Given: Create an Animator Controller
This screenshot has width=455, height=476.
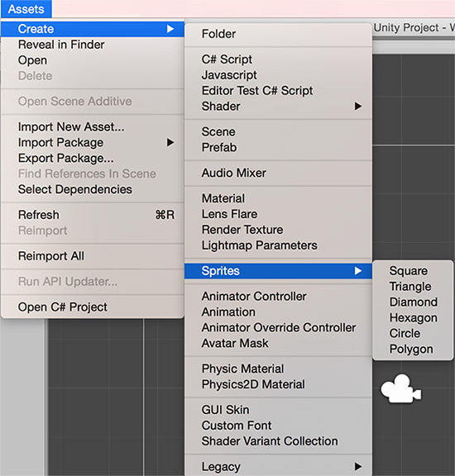Looking at the screenshot, I should point(278,297).
